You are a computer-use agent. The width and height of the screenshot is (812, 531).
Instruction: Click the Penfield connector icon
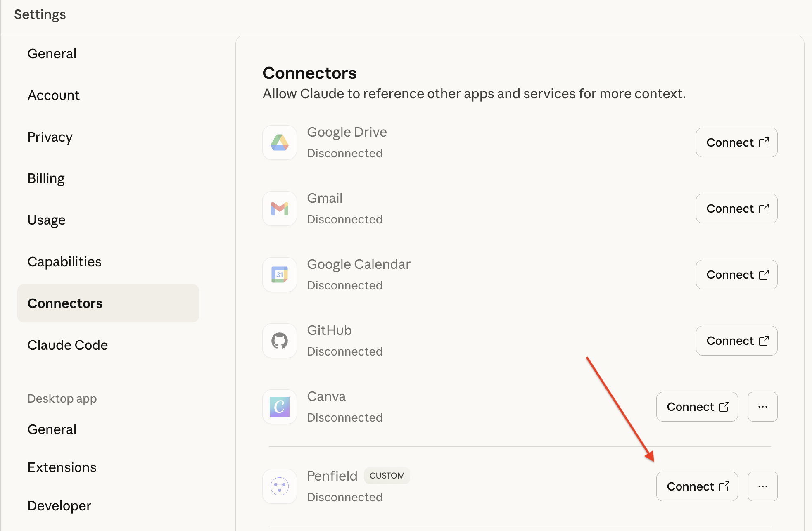click(280, 486)
